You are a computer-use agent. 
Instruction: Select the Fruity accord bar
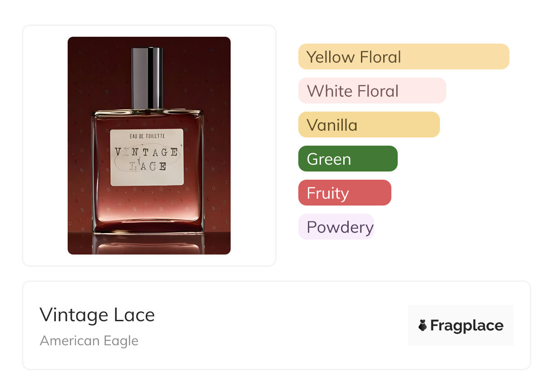345,193
